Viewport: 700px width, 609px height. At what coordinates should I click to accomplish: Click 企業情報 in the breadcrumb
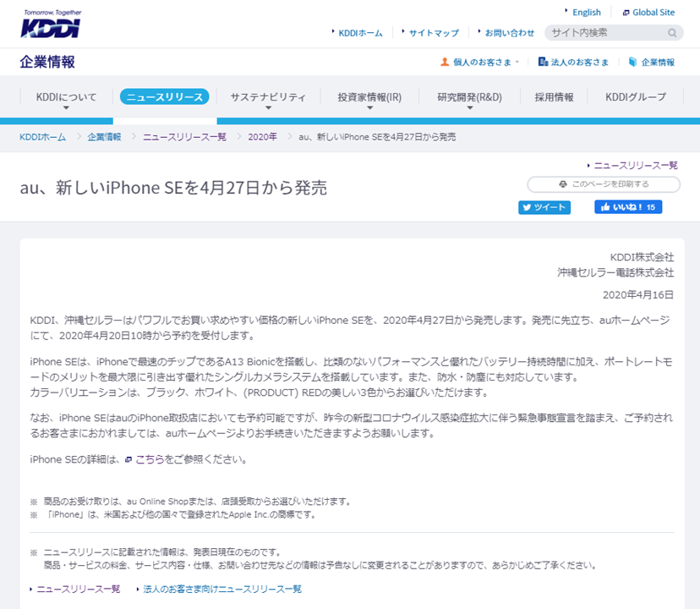click(x=104, y=137)
